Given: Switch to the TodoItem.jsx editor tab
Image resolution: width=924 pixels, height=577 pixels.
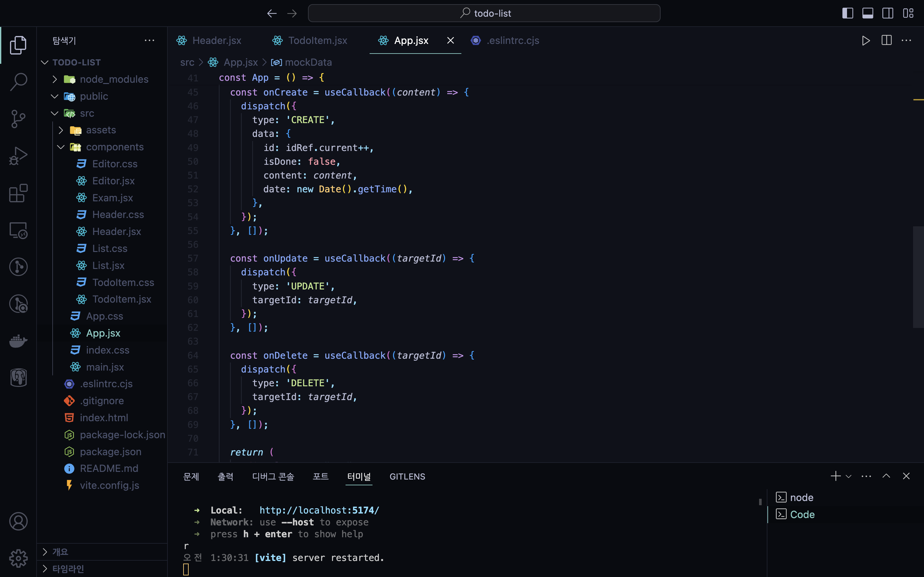Looking at the screenshot, I should pos(317,40).
